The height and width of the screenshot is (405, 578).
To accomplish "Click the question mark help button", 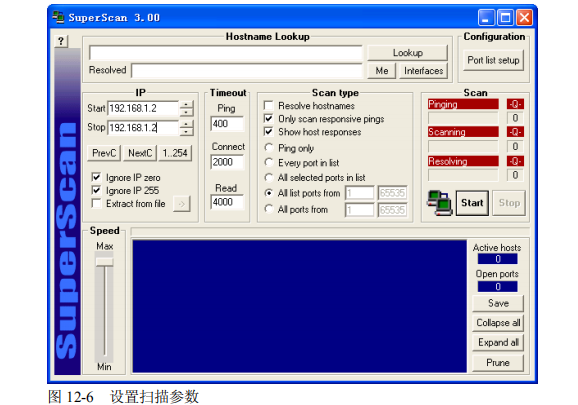I will (61, 41).
